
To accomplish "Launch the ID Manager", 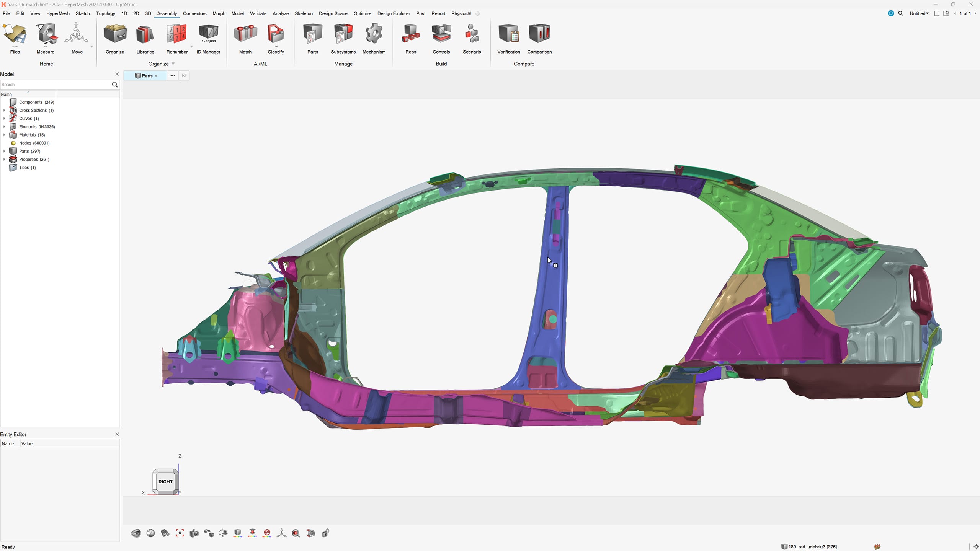I will [x=207, y=38].
